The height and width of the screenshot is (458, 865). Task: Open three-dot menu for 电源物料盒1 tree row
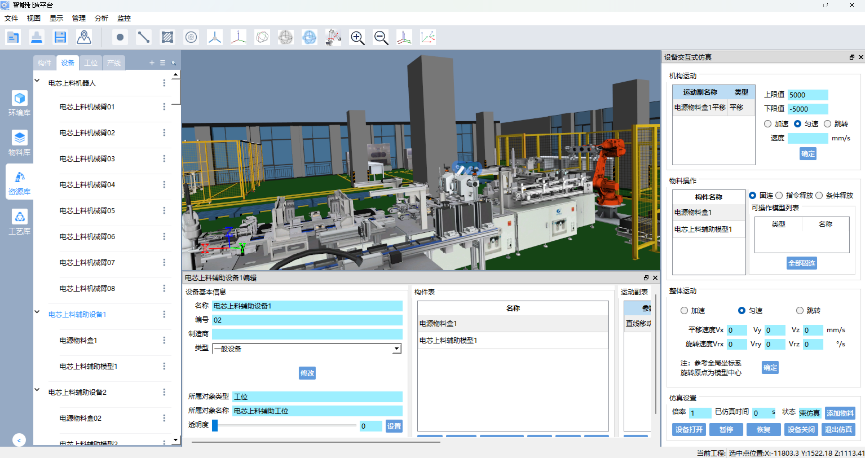[164, 340]
